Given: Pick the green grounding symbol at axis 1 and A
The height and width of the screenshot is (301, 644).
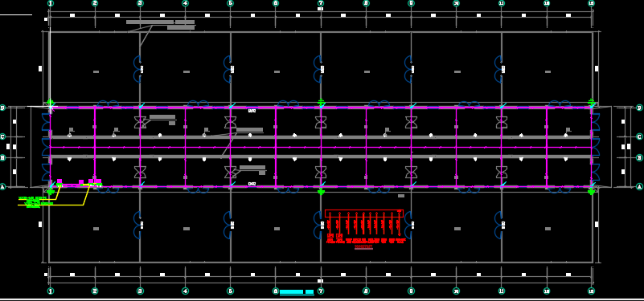Looking at the screenshot, I should (51, 192).
